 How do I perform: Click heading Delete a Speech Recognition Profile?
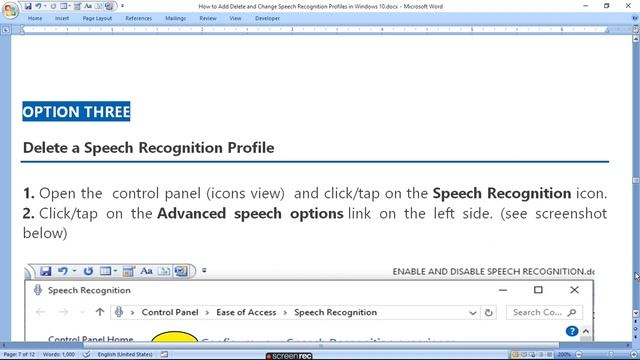coord(149,148)
